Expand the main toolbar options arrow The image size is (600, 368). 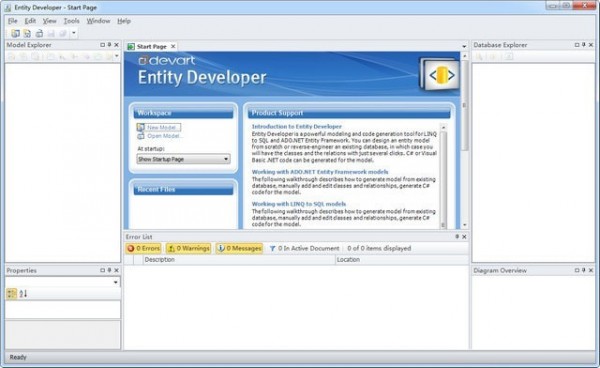click(x=74, y=34)
